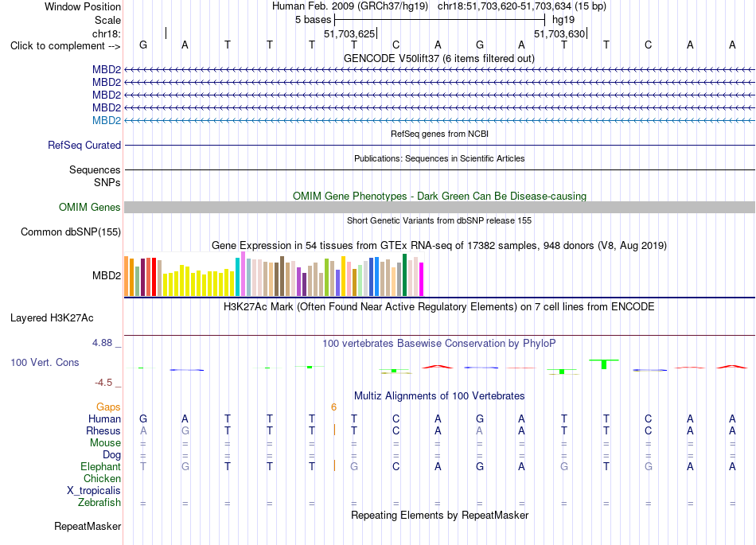Select the Elephant species label
Screen dimensions: 756x545
click(x=101, y=466)
